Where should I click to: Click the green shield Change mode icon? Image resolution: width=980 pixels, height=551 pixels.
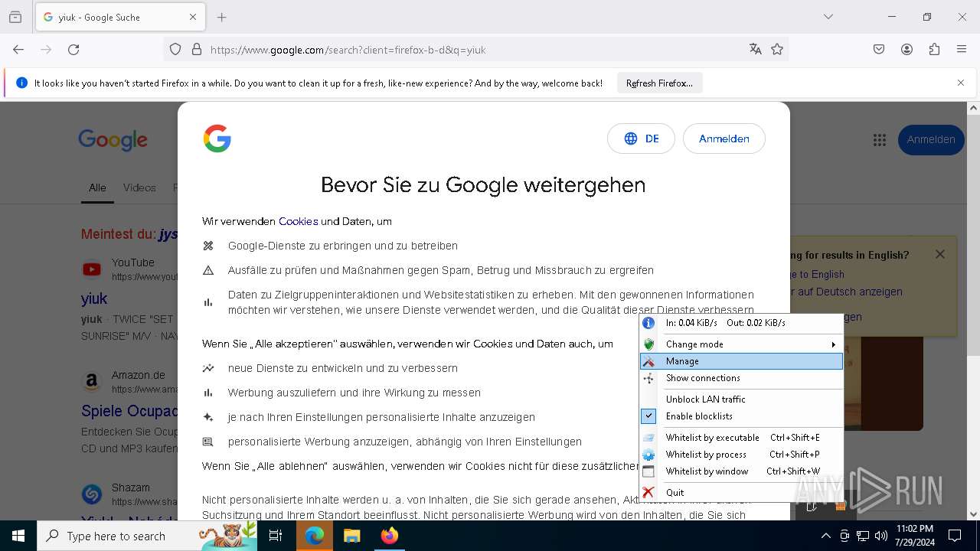(x=648, y=344)
